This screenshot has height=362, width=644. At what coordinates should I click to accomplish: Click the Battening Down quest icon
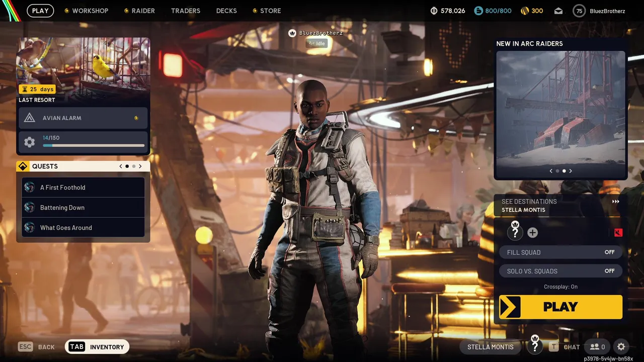pos(29,207)
